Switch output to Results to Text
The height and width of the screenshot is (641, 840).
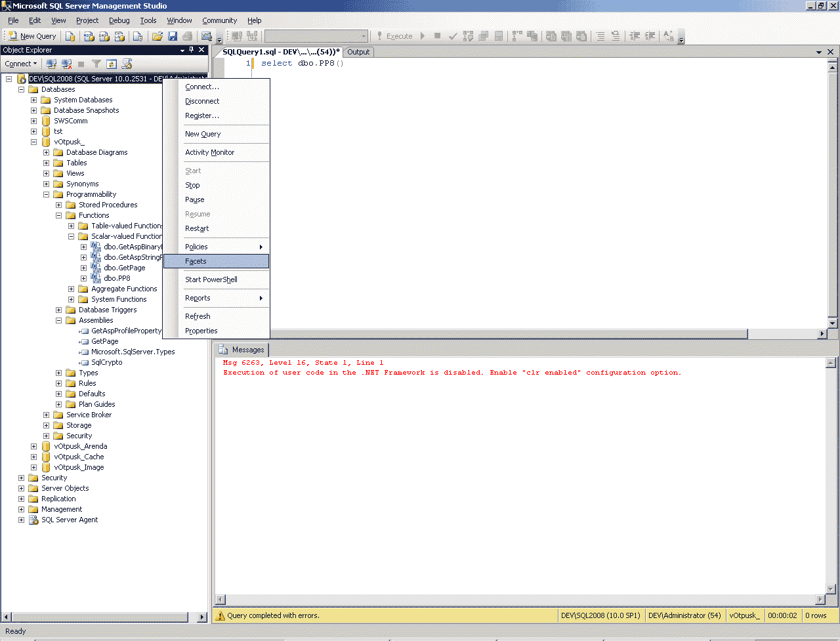(x=551, y=36)
